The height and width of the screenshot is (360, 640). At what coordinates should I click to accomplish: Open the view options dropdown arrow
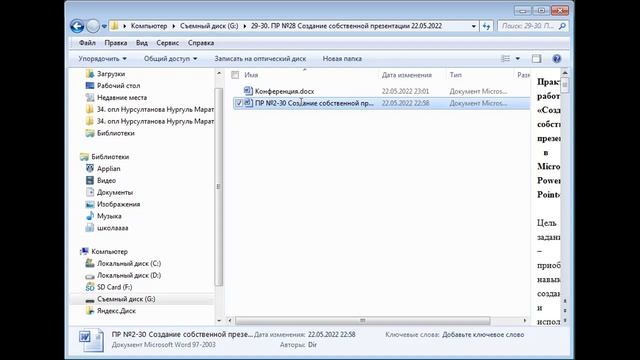coord(518,59)
